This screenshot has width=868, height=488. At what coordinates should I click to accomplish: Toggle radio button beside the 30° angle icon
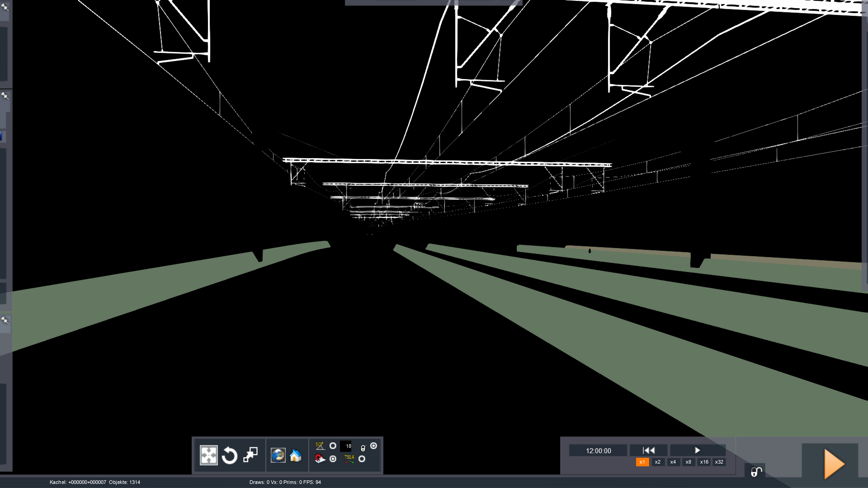333,446
